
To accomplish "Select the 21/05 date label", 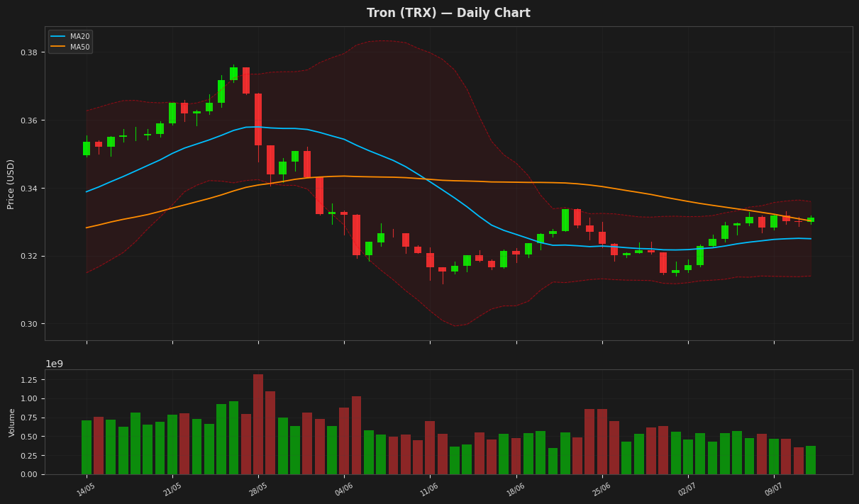I will pyautogui.click(x=172, y=489).
